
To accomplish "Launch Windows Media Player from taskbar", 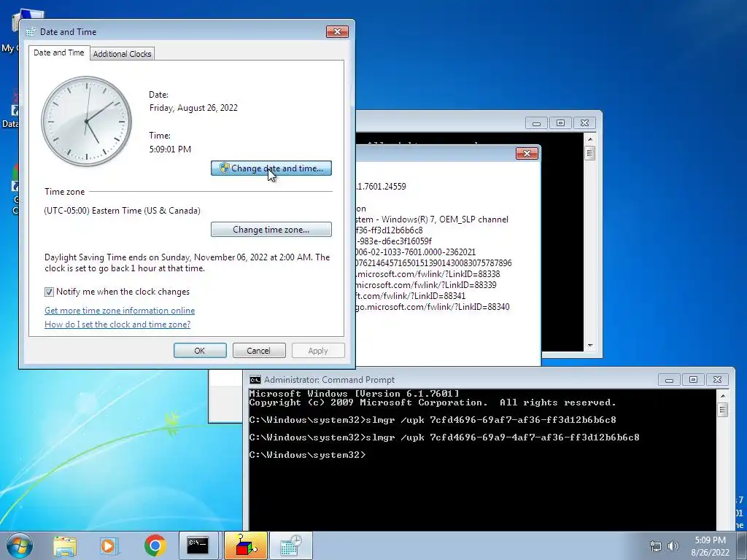I will pos(108,545).
